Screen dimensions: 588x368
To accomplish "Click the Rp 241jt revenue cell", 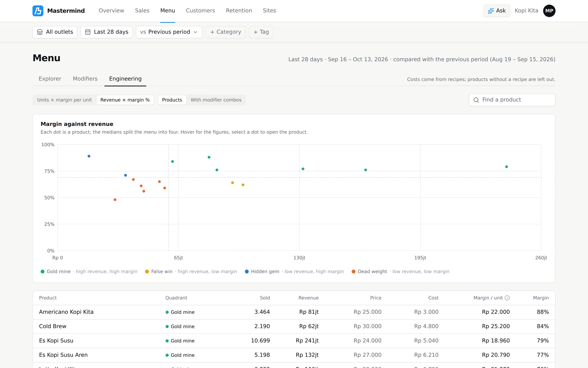I will pos(307,341).
